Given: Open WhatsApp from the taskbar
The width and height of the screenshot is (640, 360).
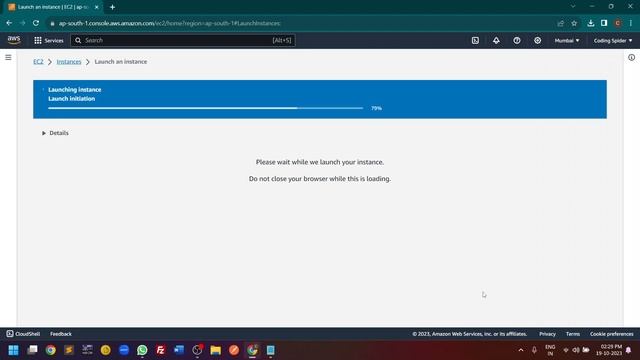Looking at the screenshot, I should 142,350.
